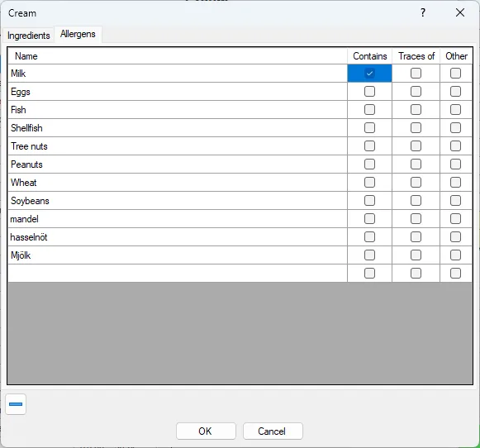Check Traces of for Eggs
Image resolution: width=480 pixels, height=448 pixels.
416,91
